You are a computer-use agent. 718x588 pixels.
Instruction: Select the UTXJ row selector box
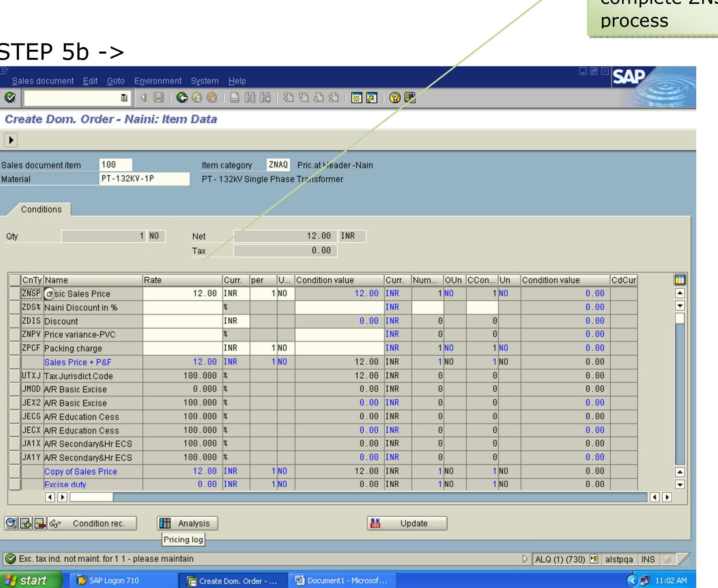(15, 376)
